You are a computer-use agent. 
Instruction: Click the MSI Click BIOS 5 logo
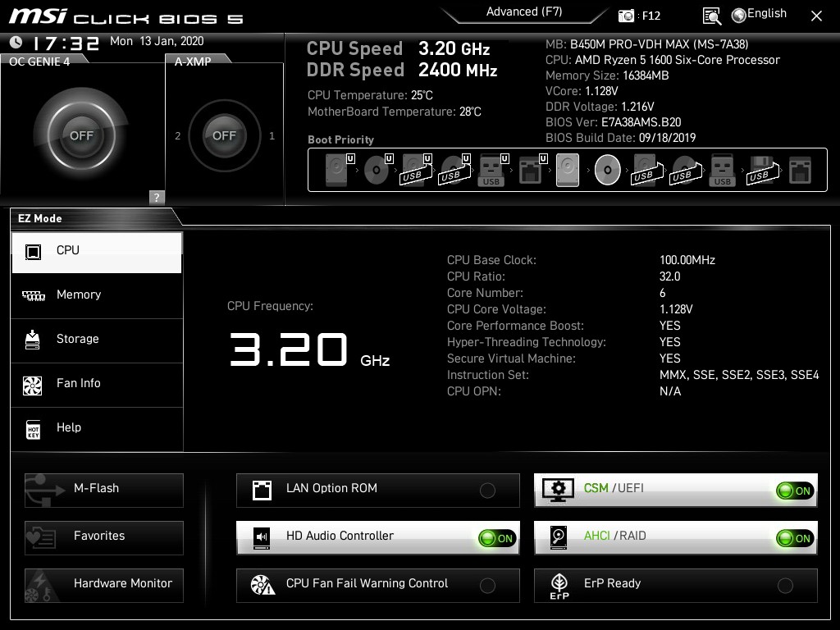(126, 16)
